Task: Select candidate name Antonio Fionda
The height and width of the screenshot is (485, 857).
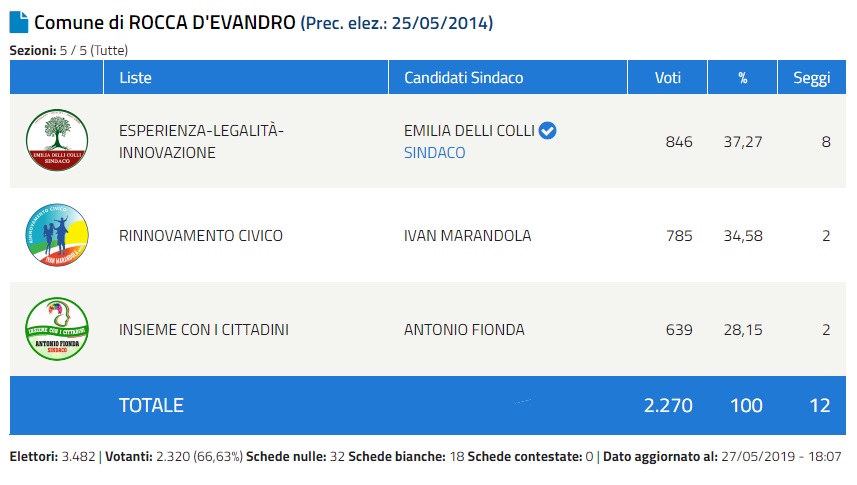Action: point(464,330)
